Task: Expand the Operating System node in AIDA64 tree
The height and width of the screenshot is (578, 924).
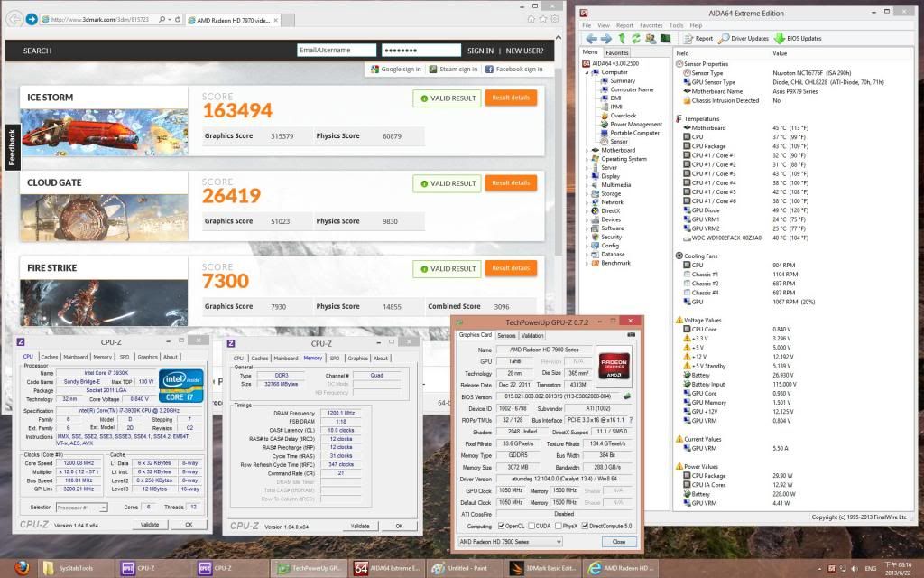Action: click(587, 159)
